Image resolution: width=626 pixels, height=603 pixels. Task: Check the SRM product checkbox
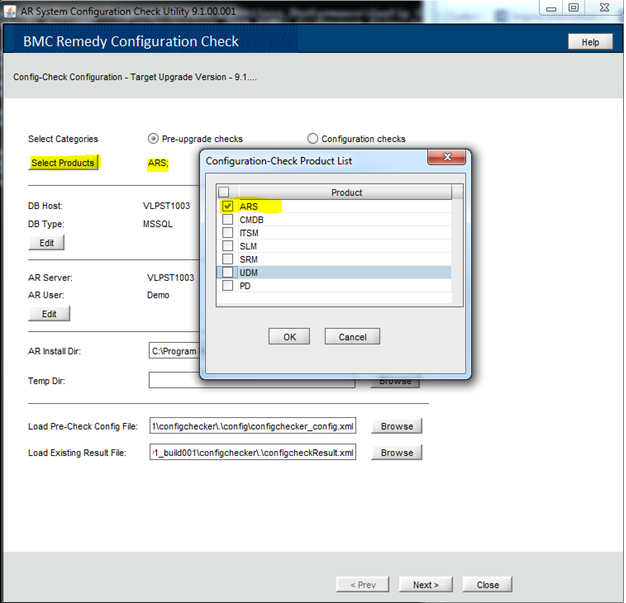tap(228, 259)
